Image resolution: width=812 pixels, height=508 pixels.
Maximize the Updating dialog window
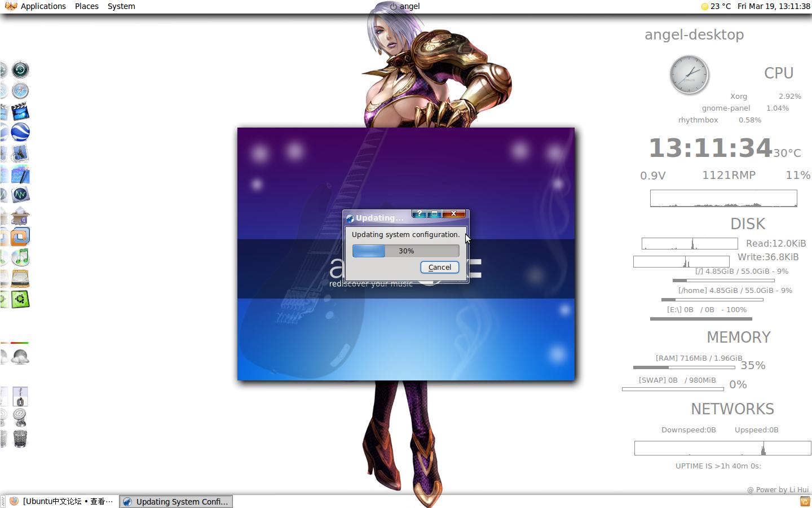click(434, 213)
